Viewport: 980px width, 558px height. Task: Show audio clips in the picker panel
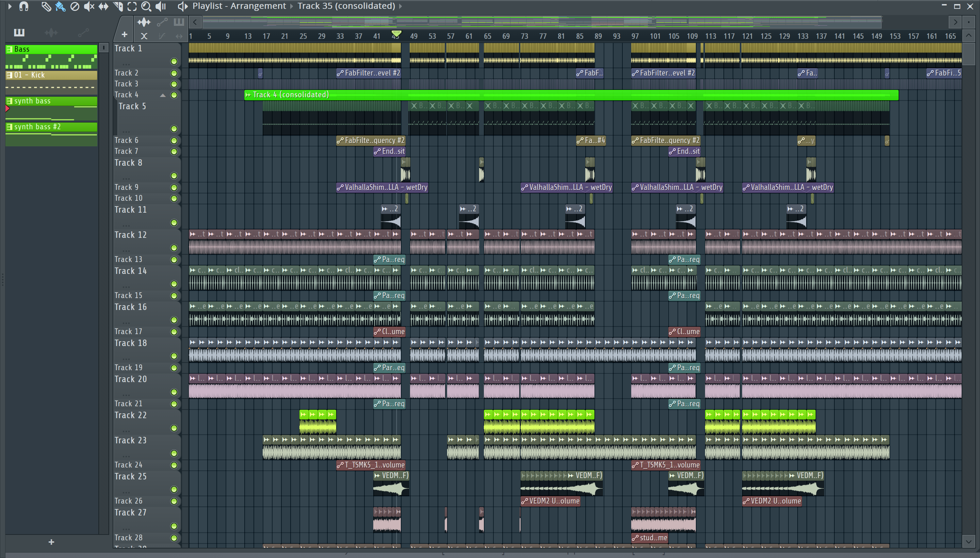click(x=51, y=33)
